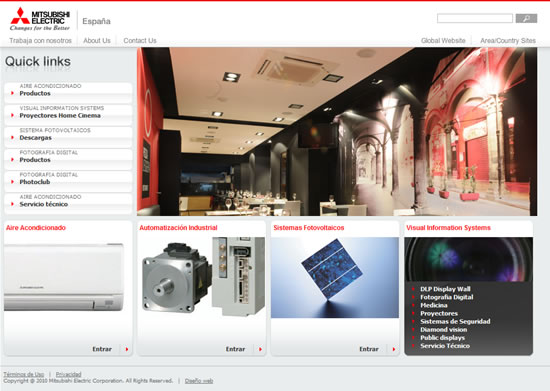Click the search magnifier button
This screenshot has height=391, width=550.
(526, 18)
